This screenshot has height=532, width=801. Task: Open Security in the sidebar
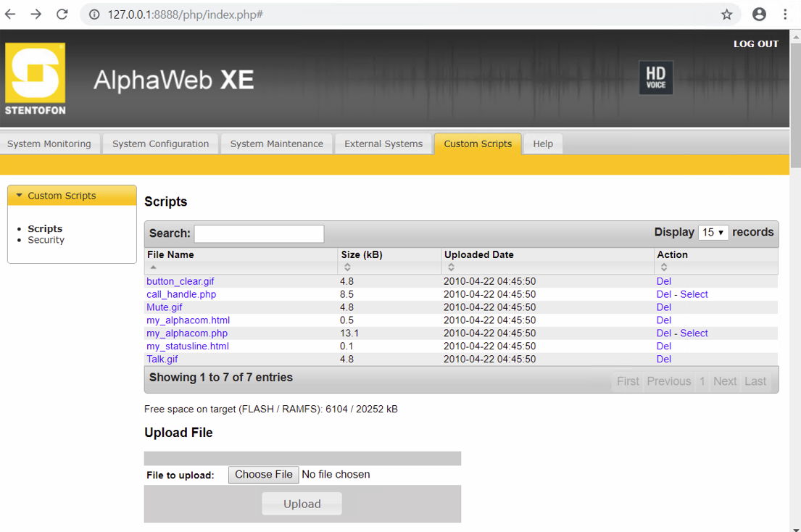(46, 240)
